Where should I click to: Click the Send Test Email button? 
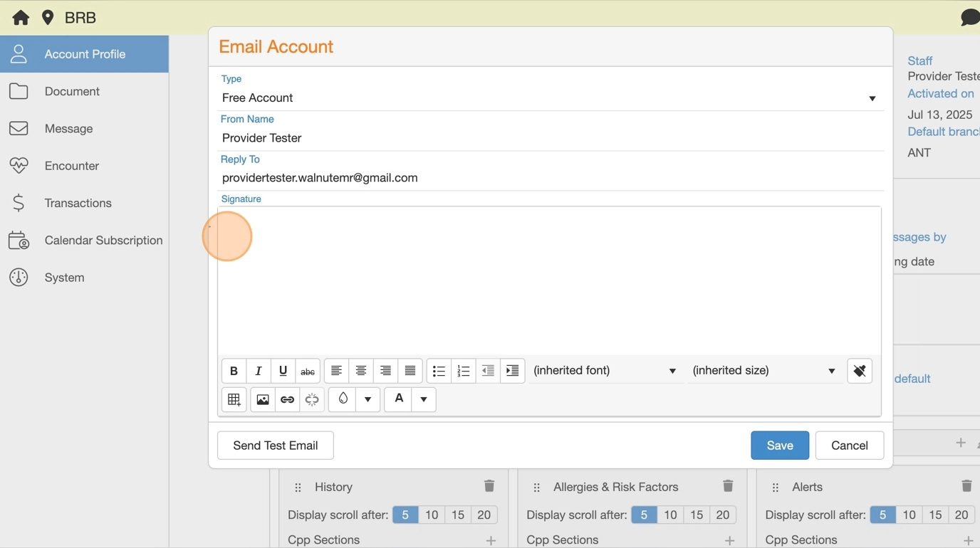pyautogui.click(x=275, y=446)
